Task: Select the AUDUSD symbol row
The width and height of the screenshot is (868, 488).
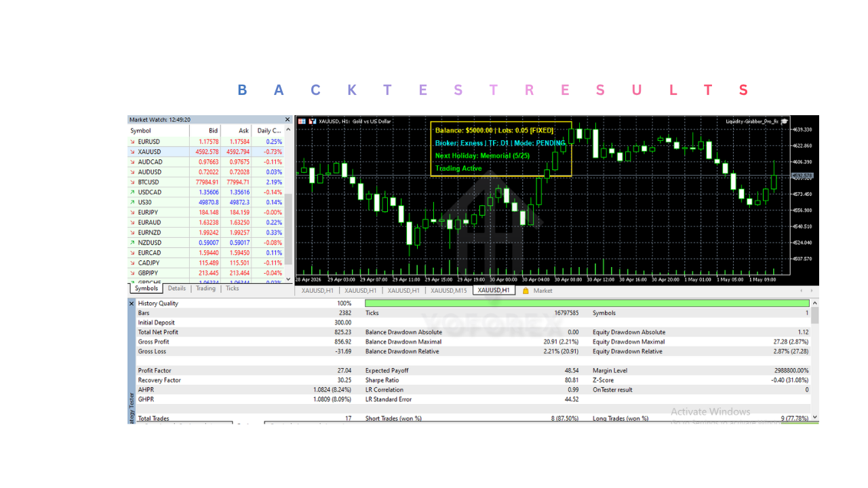Action: (206, 172)
